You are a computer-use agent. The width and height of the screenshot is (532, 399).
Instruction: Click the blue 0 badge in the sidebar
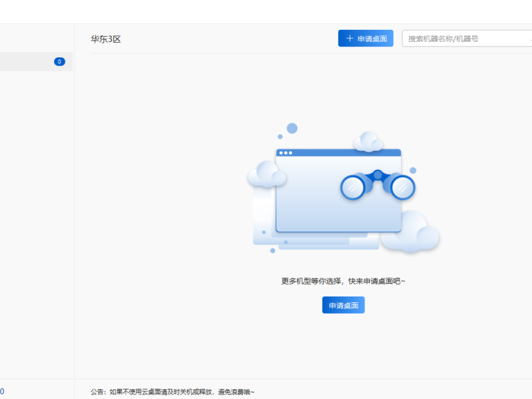59,62
